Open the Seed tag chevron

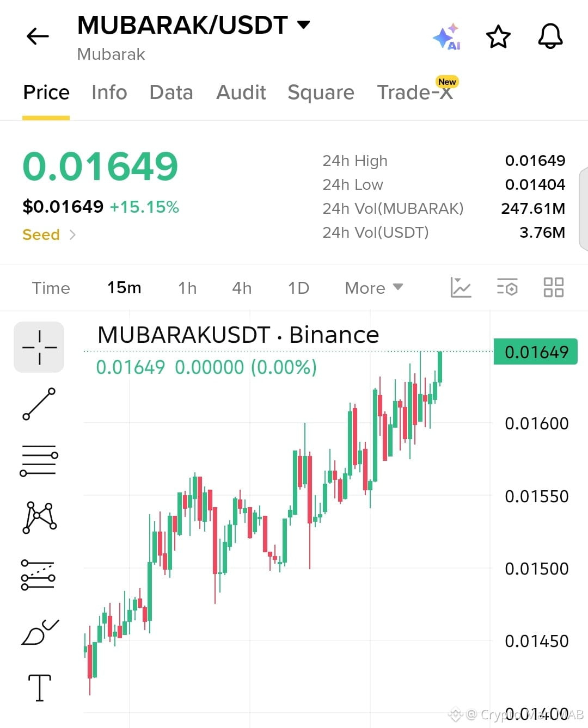click(x=72, y=235)
